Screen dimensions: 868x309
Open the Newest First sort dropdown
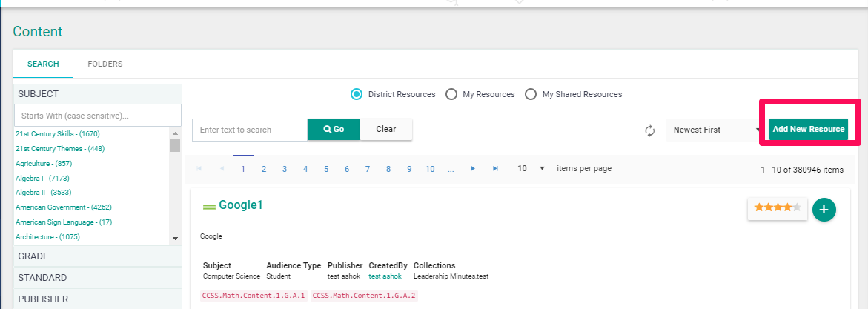pyautogui.click(x=714, y=130)
